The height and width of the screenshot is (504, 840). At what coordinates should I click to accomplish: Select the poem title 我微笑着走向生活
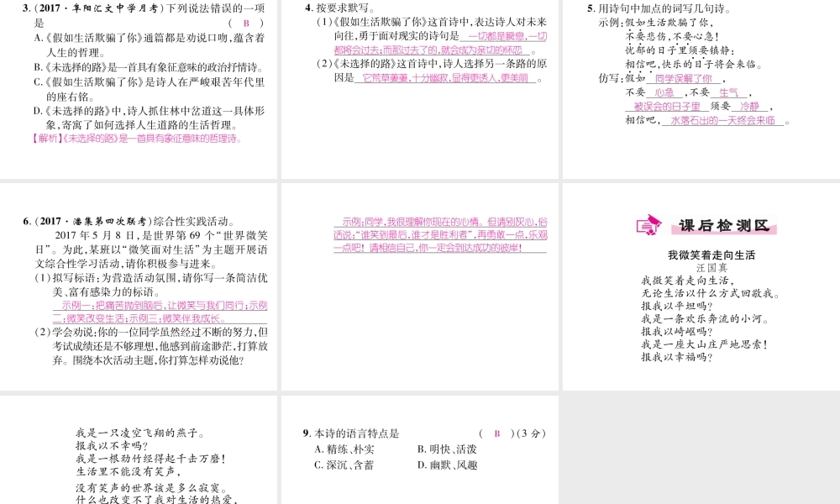711,255
